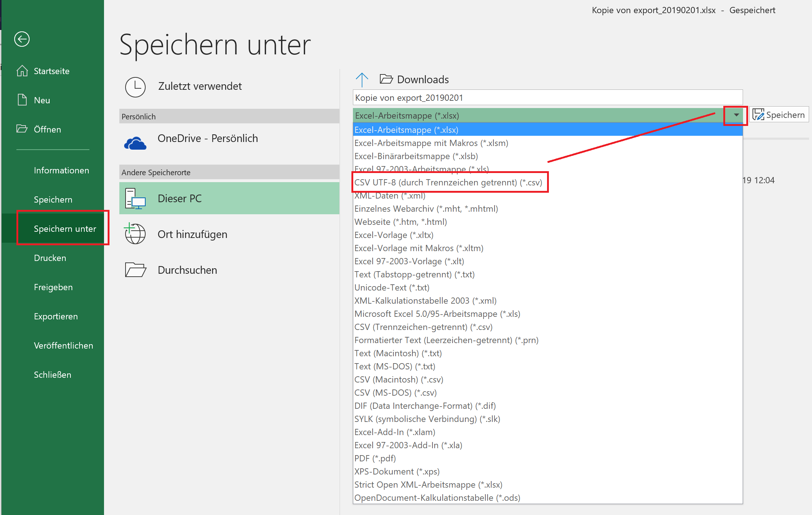Select Excel 97-2003-Vorlage (*.xlt)
812x515 pixels.
pyautogui.click(x=547, y=261)
